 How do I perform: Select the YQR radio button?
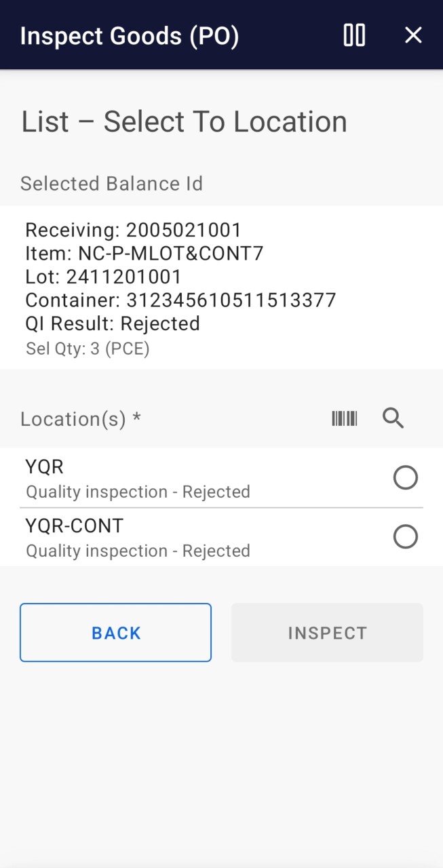click(406, 478)
